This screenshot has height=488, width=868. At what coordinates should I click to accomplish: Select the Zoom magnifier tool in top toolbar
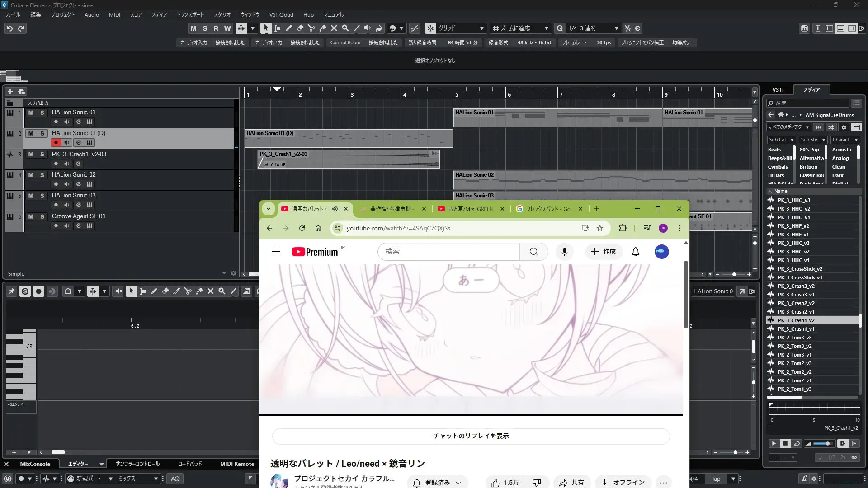click(345, 28)
